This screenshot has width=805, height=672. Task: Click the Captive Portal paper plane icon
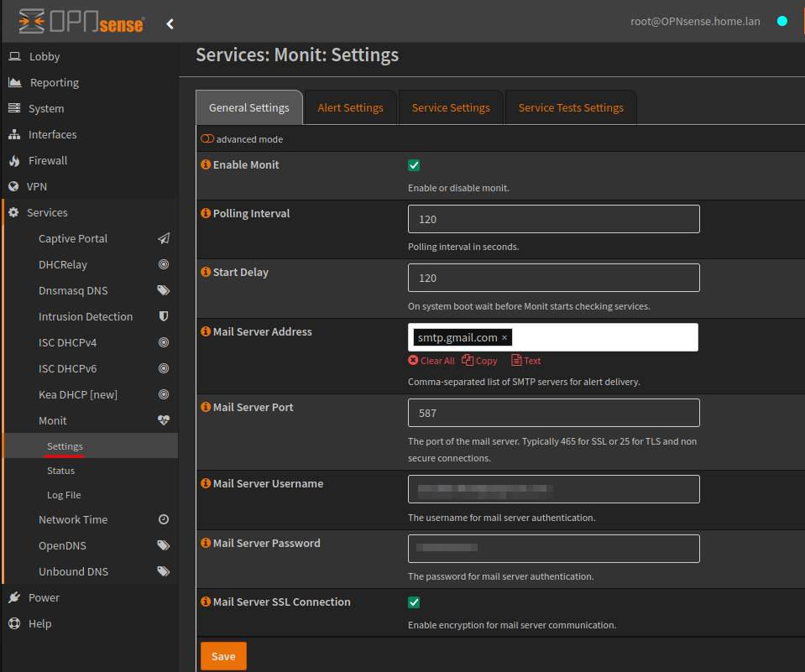click(x=163, y=238)
